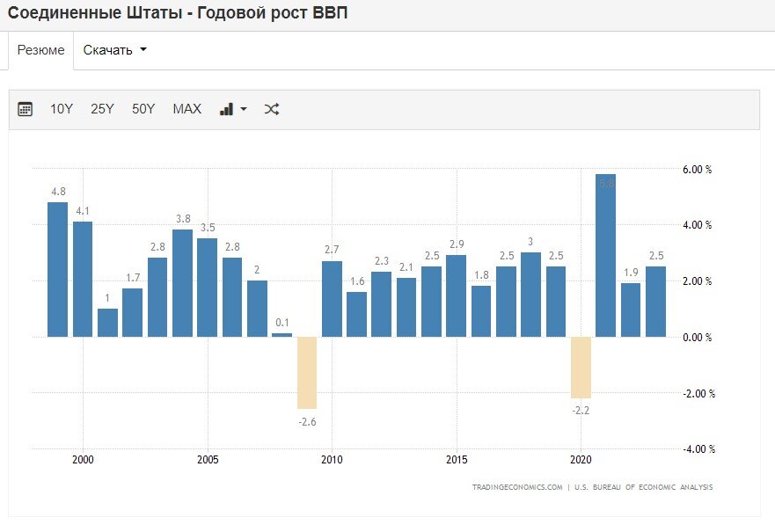Screen dimensions: 775x532
Task: Open the calendar date range picker
Action: point(24,108)
